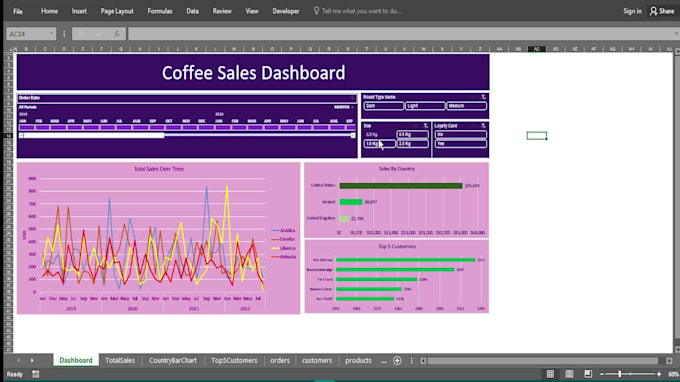Clear filter icon on Order Date timeline

tap(353, 98)
